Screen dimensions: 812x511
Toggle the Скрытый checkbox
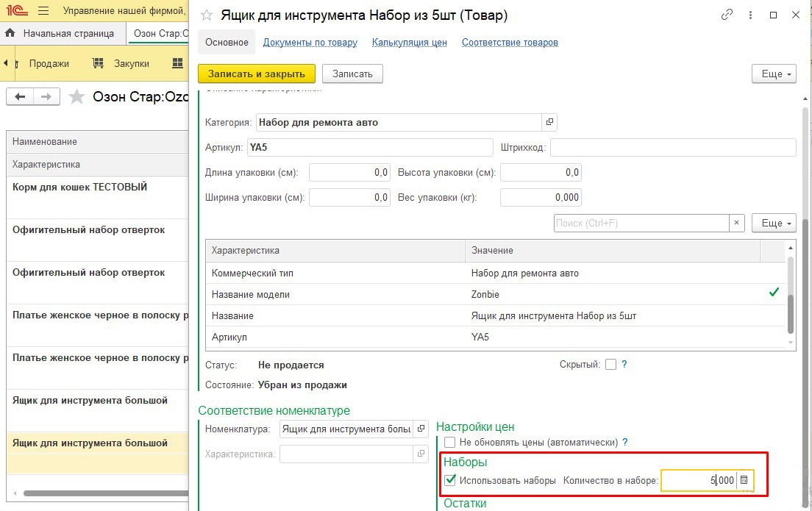click(611, 365)
